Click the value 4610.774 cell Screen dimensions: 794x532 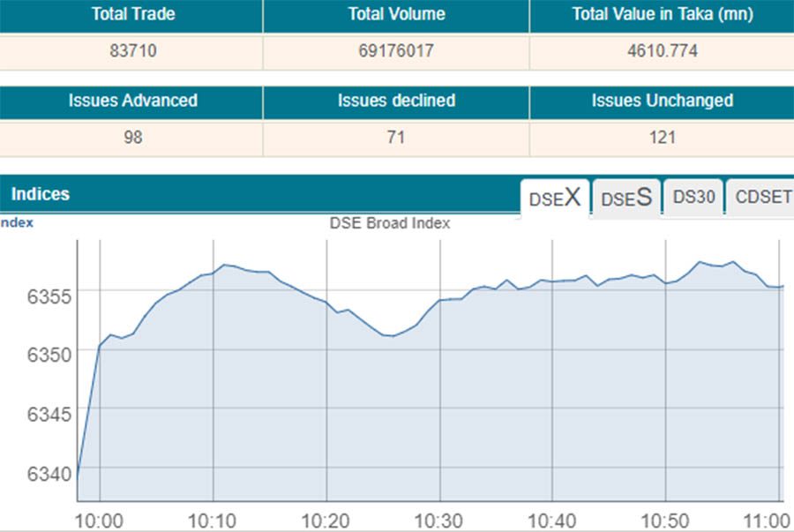click(x=660, y=51)
